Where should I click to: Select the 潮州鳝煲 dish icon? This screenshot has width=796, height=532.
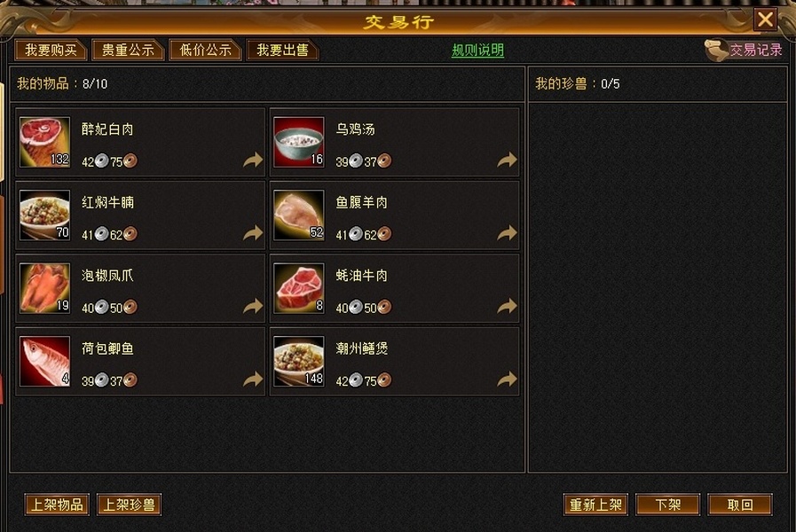pos(298,362)
